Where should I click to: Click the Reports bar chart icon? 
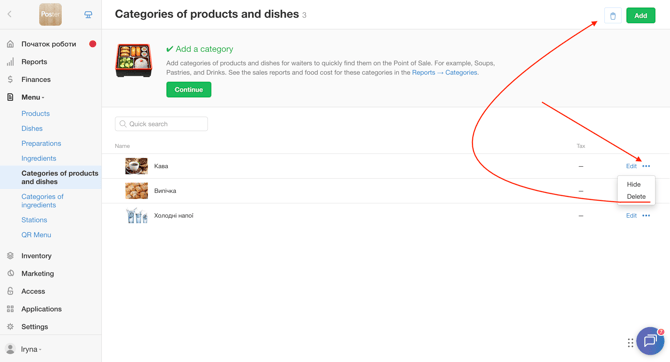pyautogui.click(x=10, y=62)
